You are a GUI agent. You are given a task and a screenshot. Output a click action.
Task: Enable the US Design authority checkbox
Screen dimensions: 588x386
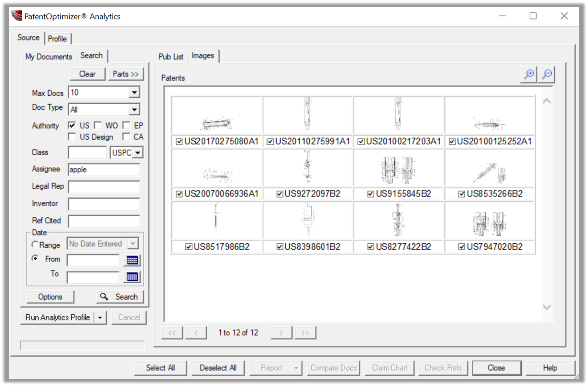(x=72, y=137)
